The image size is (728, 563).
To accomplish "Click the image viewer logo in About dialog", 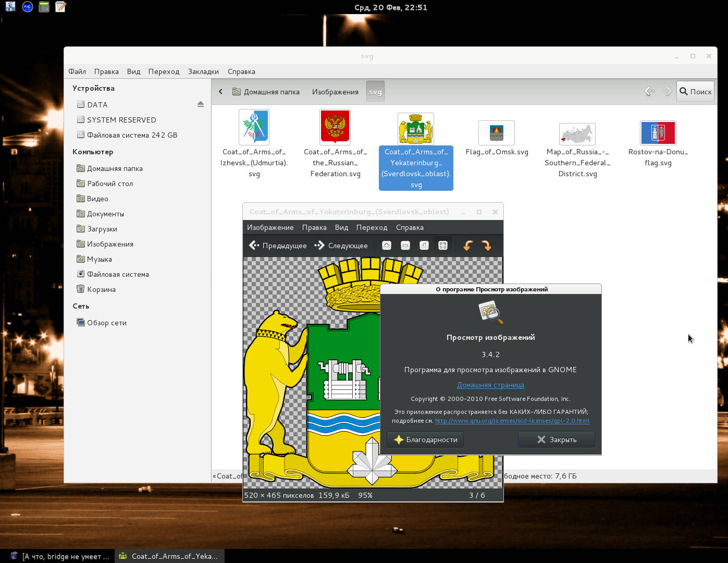I will pos(490,312).
